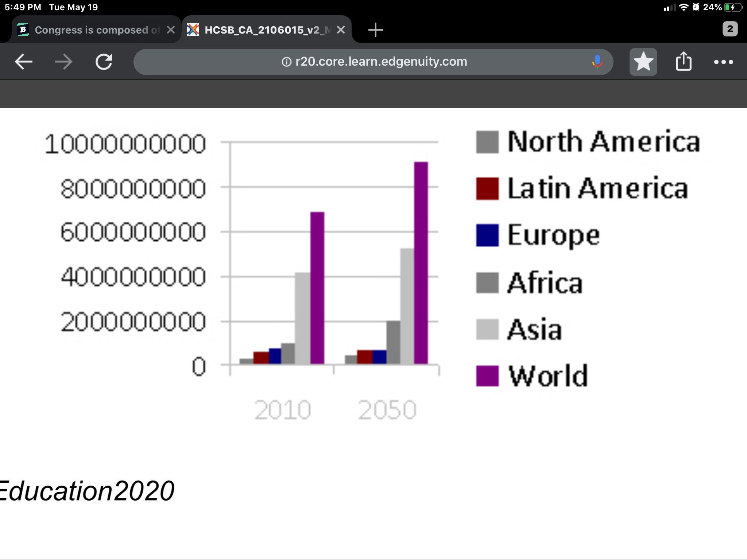This screenshot has width=747, height=560.
Task: Toggle the bookmark star button
Action: tap(643, 62)
